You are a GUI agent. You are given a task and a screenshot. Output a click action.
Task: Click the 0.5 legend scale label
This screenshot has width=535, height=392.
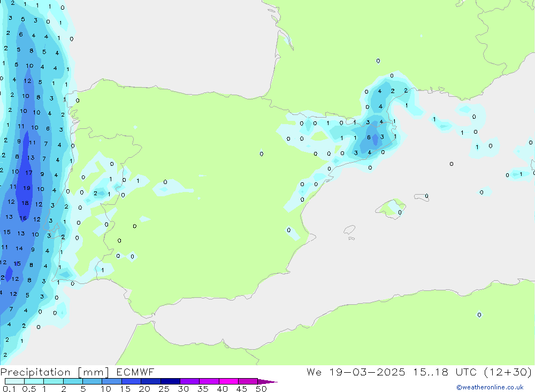(x=29, y=389)
